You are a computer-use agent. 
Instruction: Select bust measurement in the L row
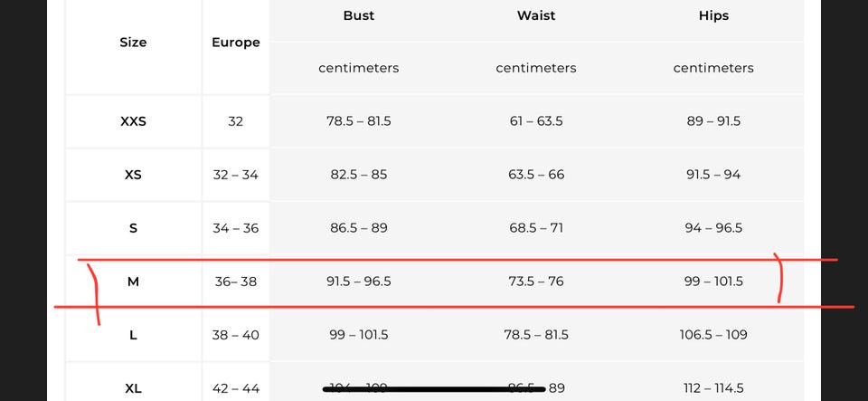pos(359,335)
